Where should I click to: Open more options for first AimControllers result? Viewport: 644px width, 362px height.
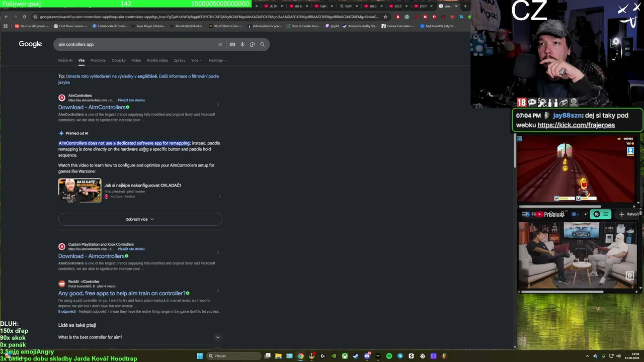[218, 105]
